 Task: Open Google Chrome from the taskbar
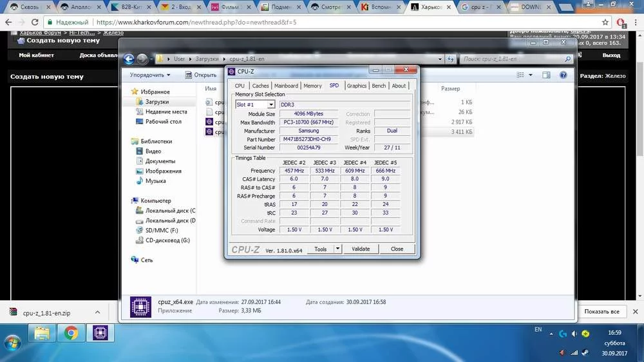click(71, 333)
